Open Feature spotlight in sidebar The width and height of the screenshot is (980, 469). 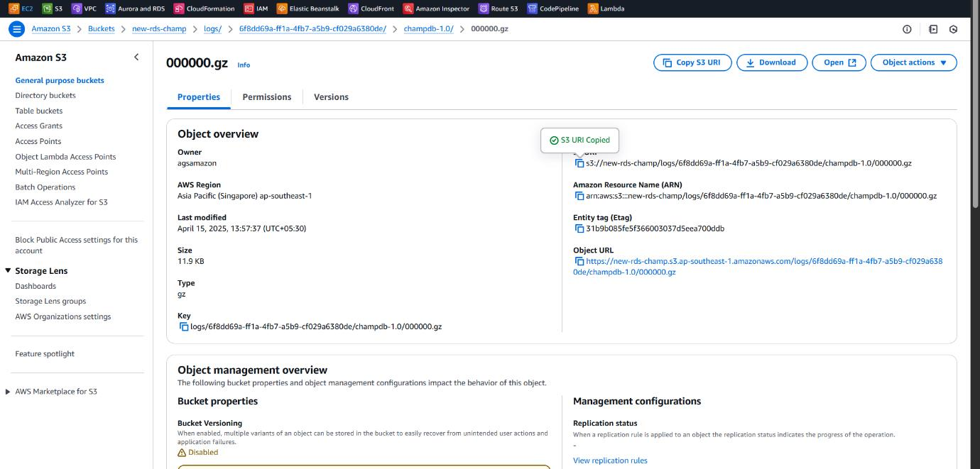pyautogui.click(x=45, y=353)
